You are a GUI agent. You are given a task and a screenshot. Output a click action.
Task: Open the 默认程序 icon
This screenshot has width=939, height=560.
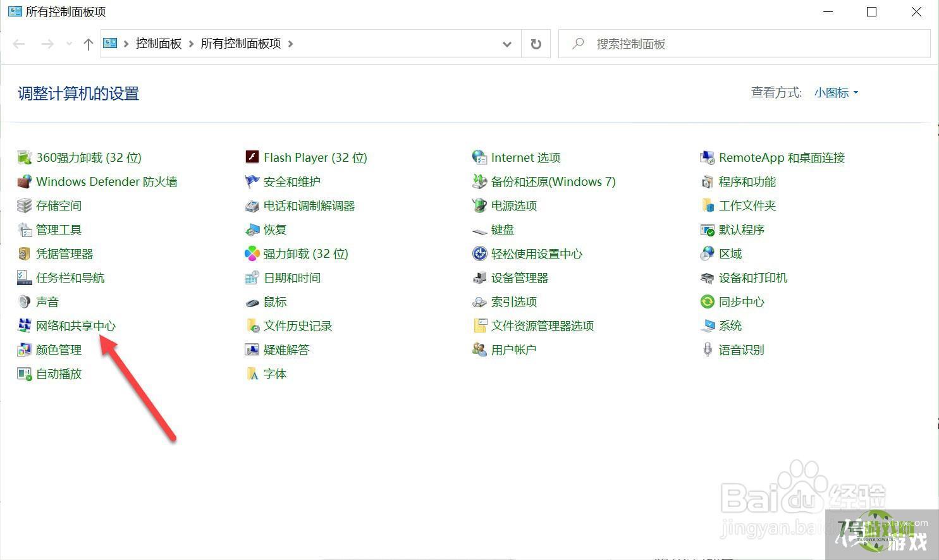[x=707, y=229]
